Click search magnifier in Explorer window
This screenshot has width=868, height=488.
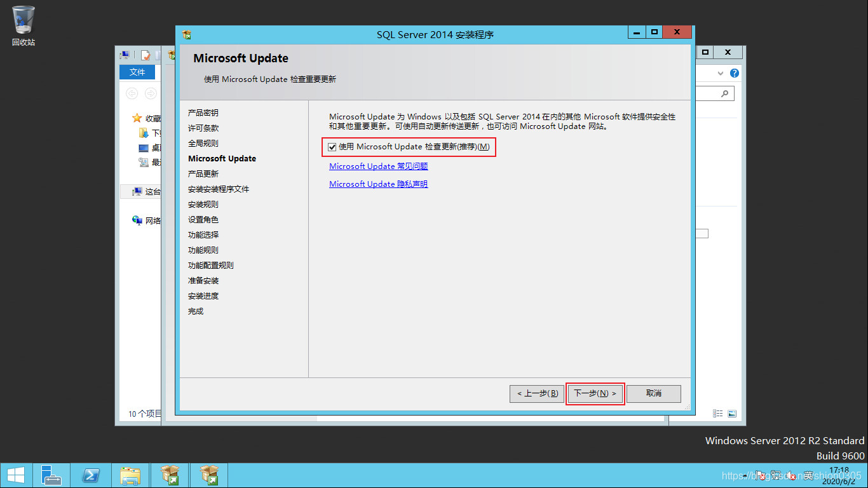coord(724,93)
